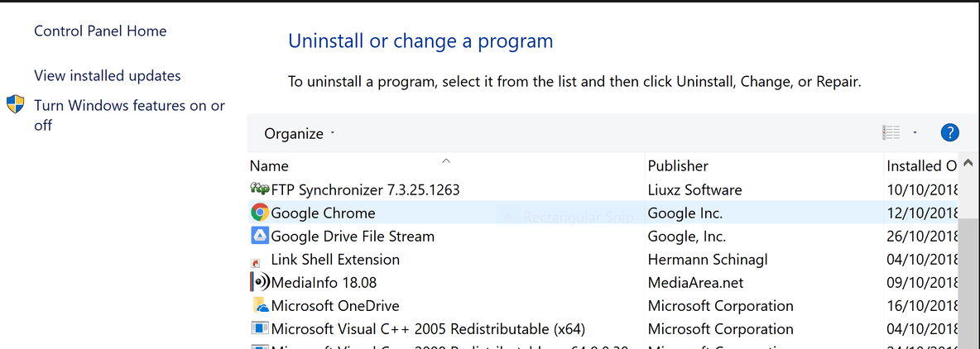Click the Link Shell Extension icon
Image resolution: width=980 pixels, height=349 pixels.
[257, 261]
